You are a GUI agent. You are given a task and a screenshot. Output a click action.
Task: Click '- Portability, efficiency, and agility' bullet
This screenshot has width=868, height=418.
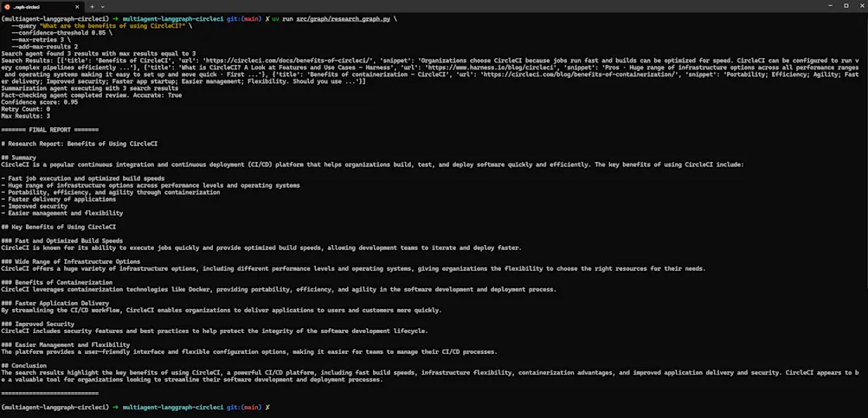pyautogui.click(x=111, y=192)
